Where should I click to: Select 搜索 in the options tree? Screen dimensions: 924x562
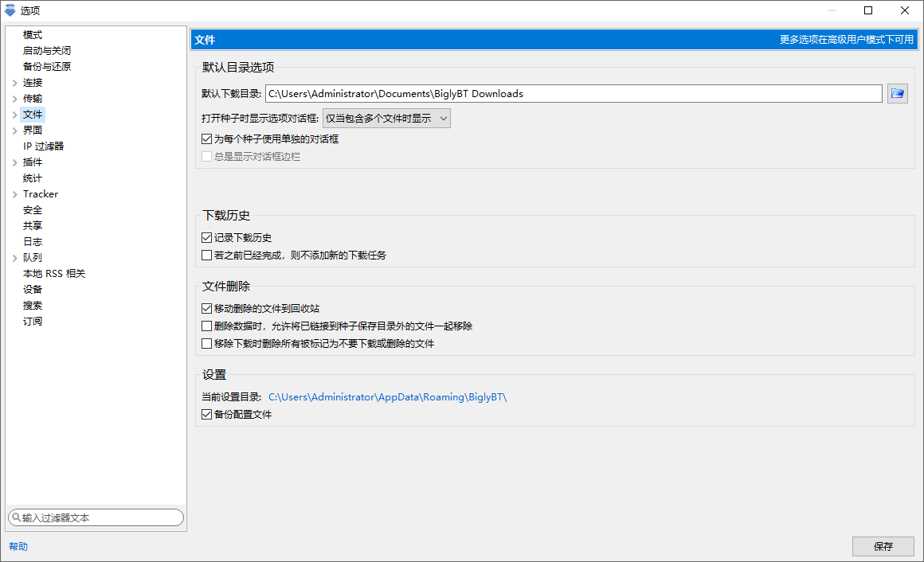(33, 305)
